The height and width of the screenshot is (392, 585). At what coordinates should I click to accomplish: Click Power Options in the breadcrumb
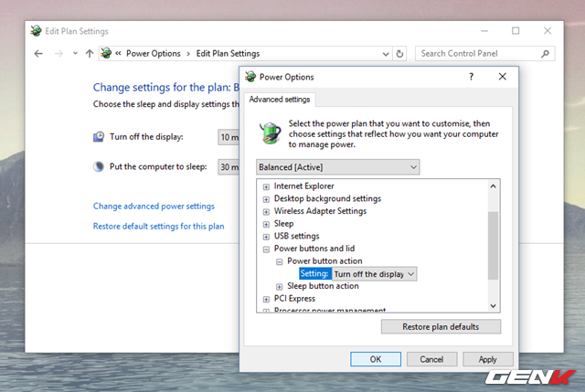point(153,54)
